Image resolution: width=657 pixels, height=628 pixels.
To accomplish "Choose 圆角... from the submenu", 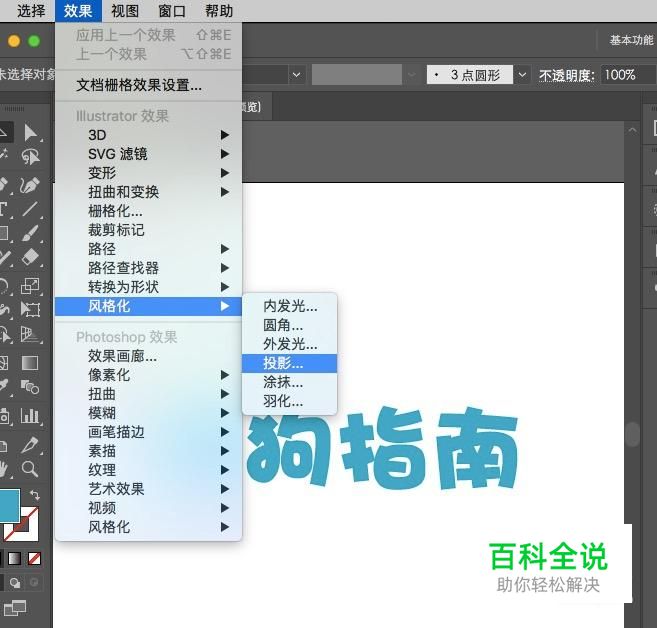I will (290, 325).
